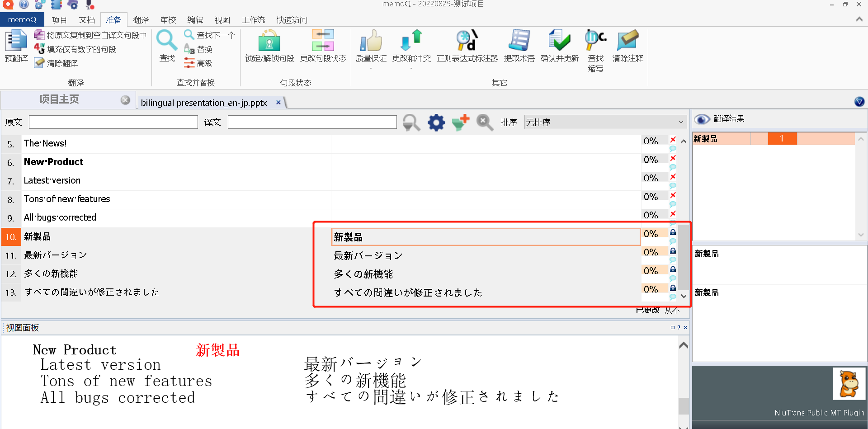Switch to the 项目 ribbon tab
The height and width of the screenshot is (429, 868).
pos(59,20)
